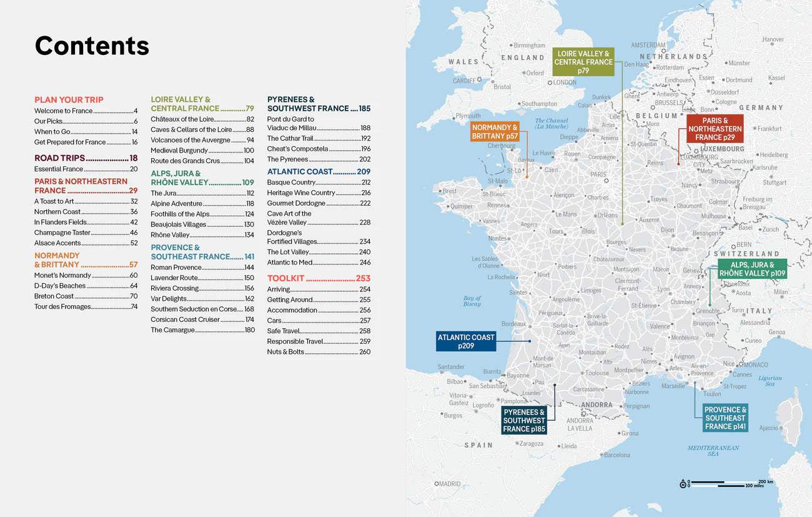The width and height of the screenshot is (812, 517).
Task: Open the Alps, Jura & Rhône Valley map label
Action: (751, 269)
